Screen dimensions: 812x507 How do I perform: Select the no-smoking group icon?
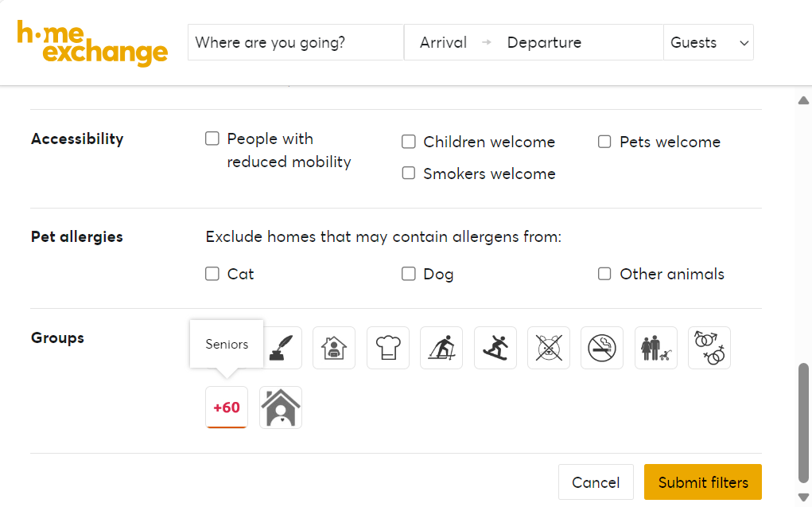click(x=602, y=348)
